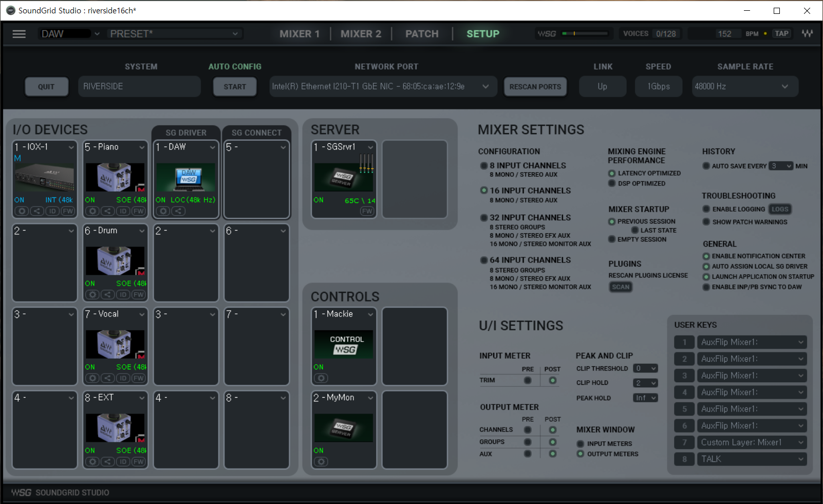Switch to the Mixer 1 tab
Screen dimensions: 823x504
(x=300, y=34)
